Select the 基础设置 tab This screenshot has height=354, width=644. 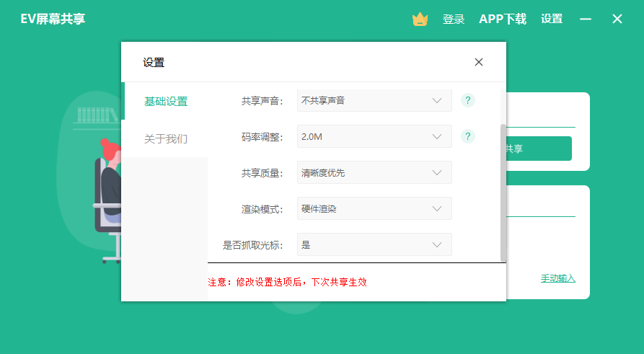(166, 101)
